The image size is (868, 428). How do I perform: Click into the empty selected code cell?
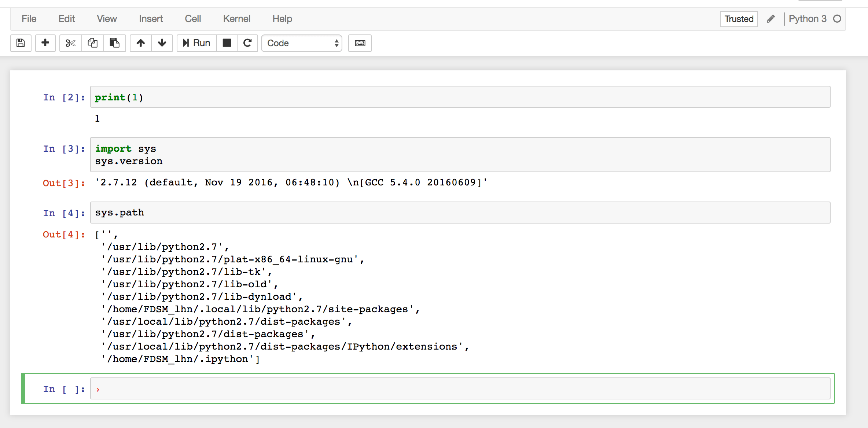460,388
